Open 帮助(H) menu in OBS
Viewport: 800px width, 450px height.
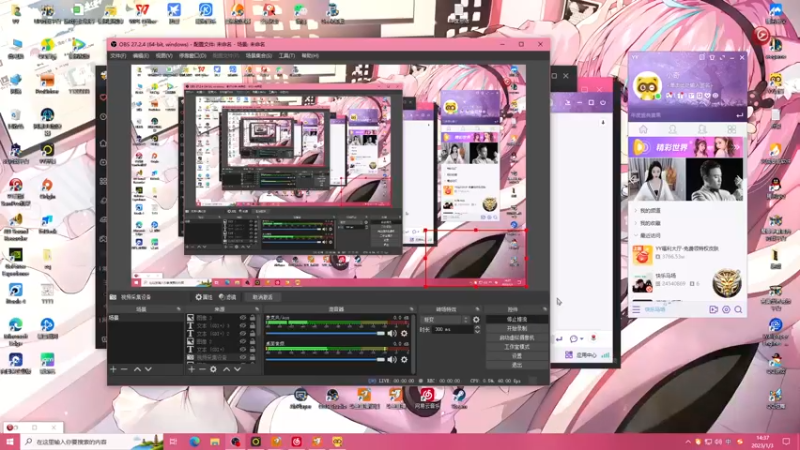(310, 56)
